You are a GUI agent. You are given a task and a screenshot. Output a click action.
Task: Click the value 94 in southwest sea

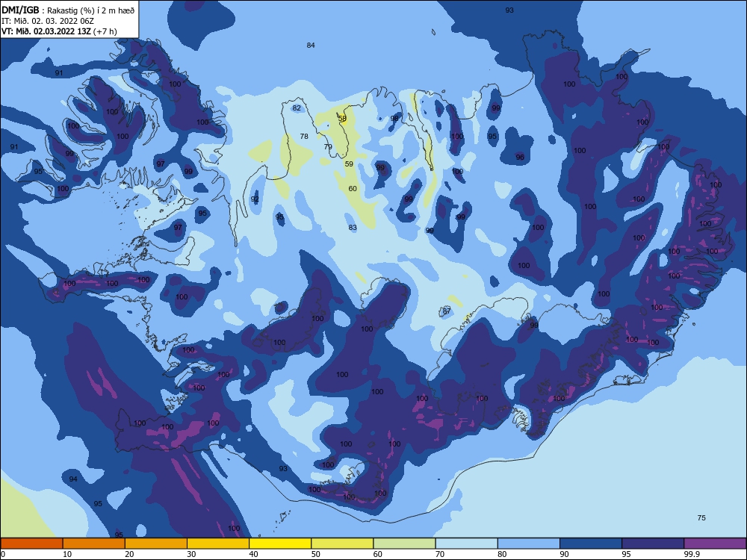coord(73,479)
